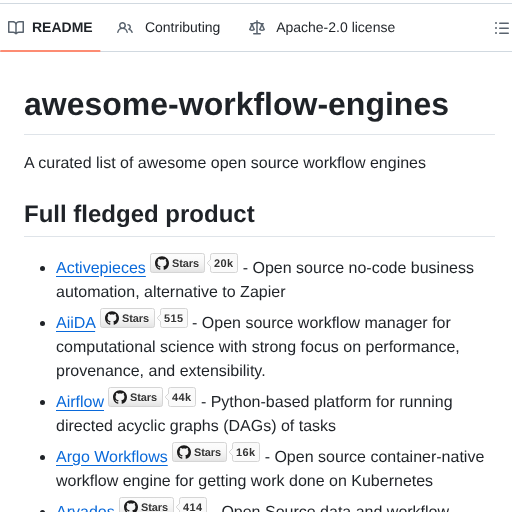Screen dimensions: 512x512
Task: Click the Stars badge next to Argo Workflows
Action: pyautogui.click(x=199, y=452)
